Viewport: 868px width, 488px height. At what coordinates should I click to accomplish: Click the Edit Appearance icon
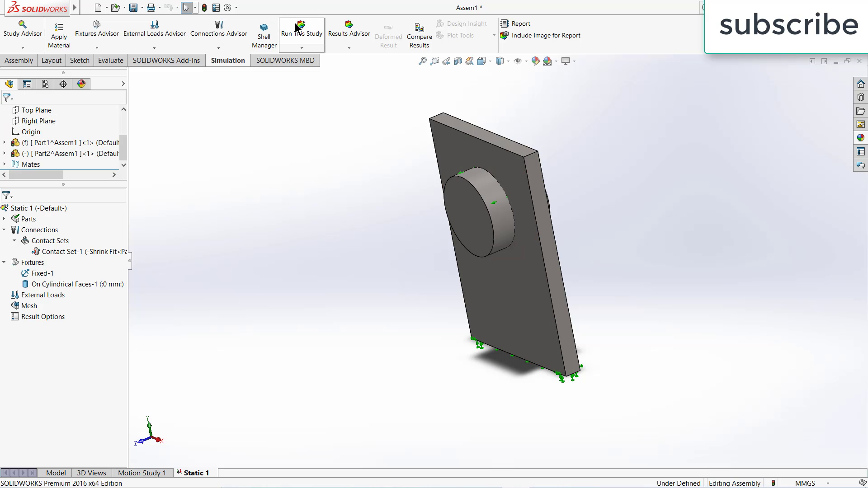point(536,61)
